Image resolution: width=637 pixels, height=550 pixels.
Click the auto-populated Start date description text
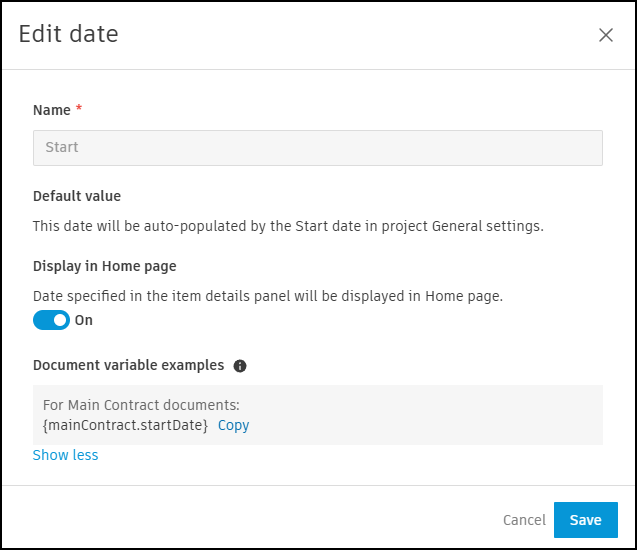tap(288, 226)
